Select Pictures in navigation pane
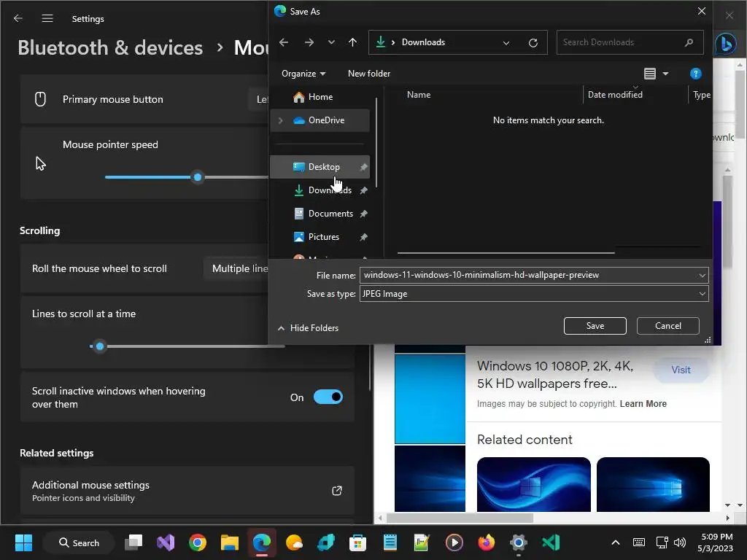 (320, 237)
